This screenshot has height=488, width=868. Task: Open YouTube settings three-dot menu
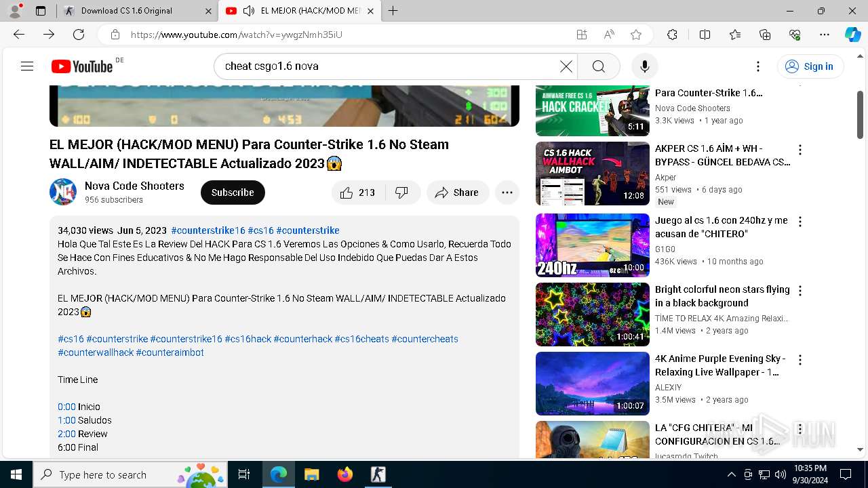[x=758, y=66]
